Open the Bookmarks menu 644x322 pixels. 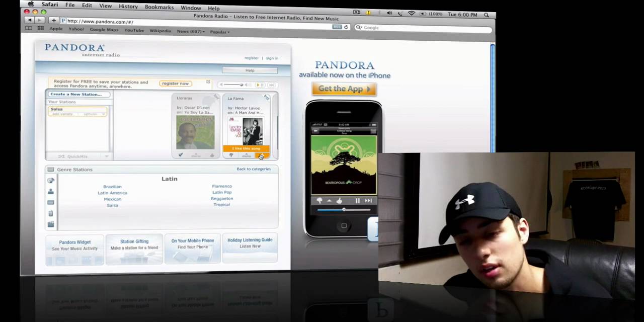[159, 7]
